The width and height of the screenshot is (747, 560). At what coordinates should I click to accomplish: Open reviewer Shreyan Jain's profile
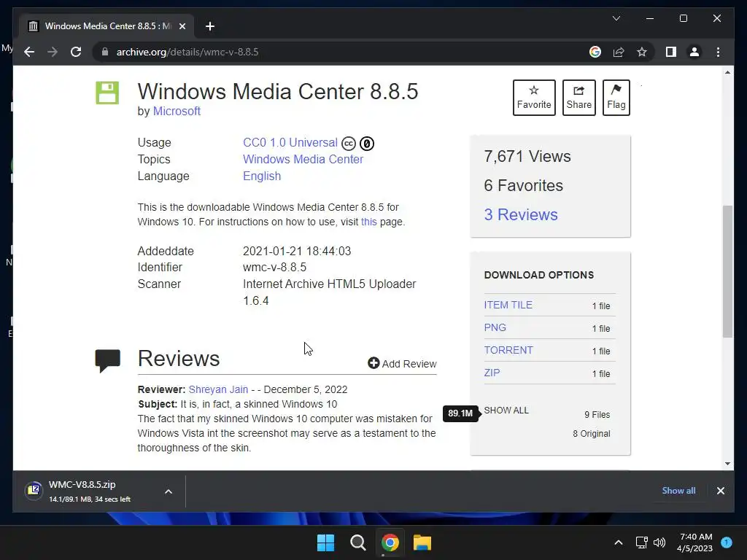(x=218, y=389)
